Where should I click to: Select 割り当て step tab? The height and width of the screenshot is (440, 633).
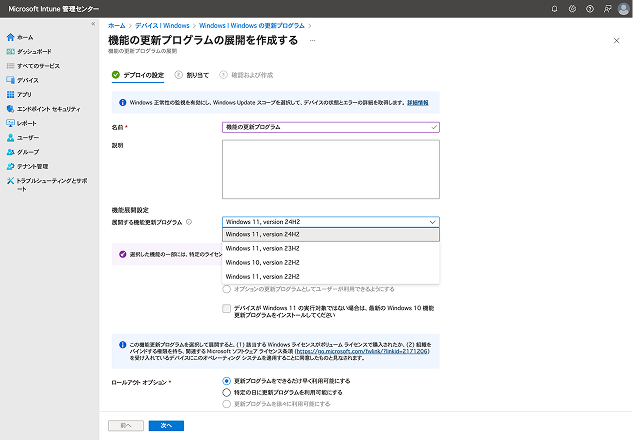click(192, 75)
